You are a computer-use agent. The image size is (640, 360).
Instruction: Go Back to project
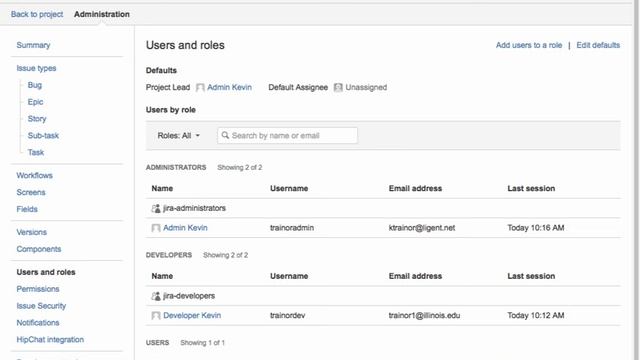pyautogui.click(x=37, y=14)
